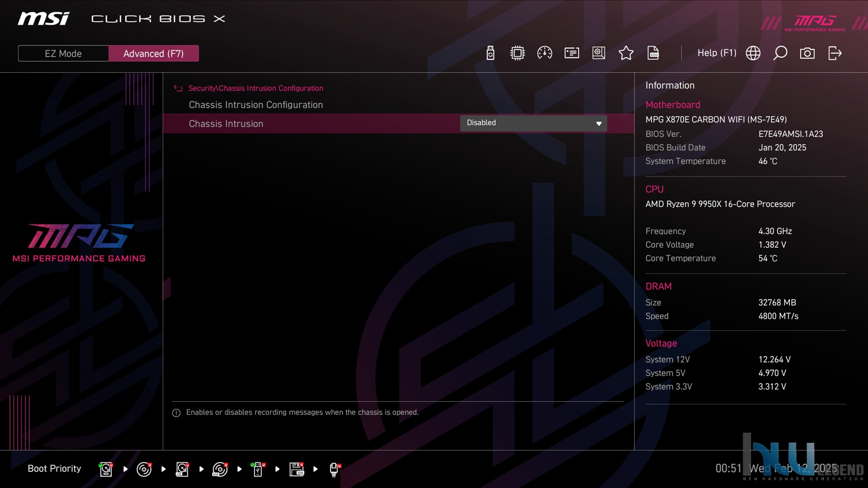Viewport: 868px width, 488px height.
Task: Click the BIOS build date Jan 20, 2025
Action: (x=782, y=148)
